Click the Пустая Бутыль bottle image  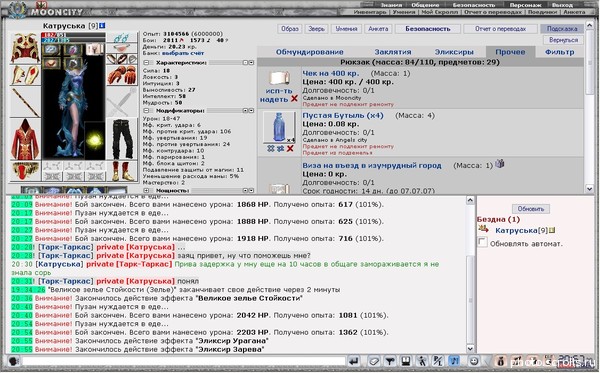(279, 127)
